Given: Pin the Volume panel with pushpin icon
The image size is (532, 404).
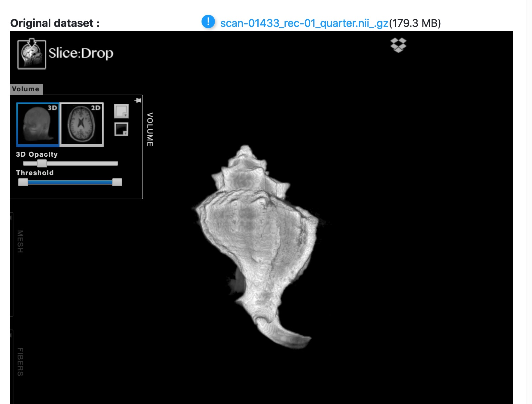Looking at the screenshot, I should [x=138, y=100].
